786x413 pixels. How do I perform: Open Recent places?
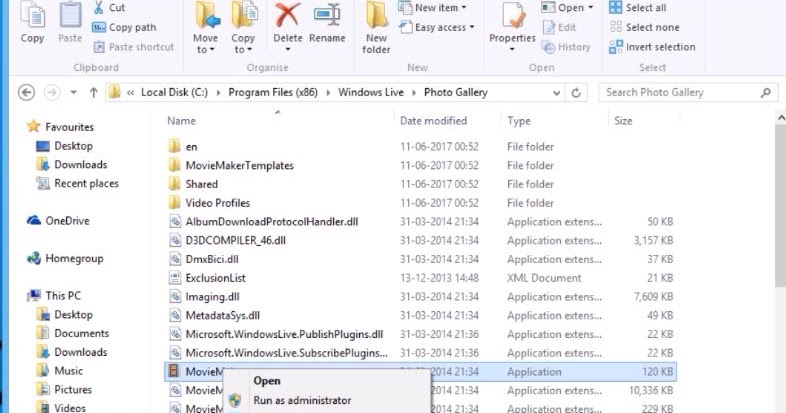click(x=77, y=183)
